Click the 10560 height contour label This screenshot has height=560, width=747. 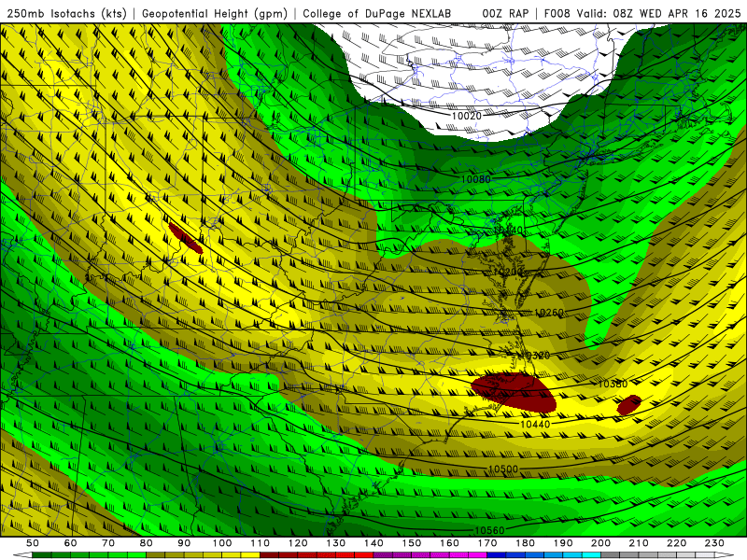point(489,530)
